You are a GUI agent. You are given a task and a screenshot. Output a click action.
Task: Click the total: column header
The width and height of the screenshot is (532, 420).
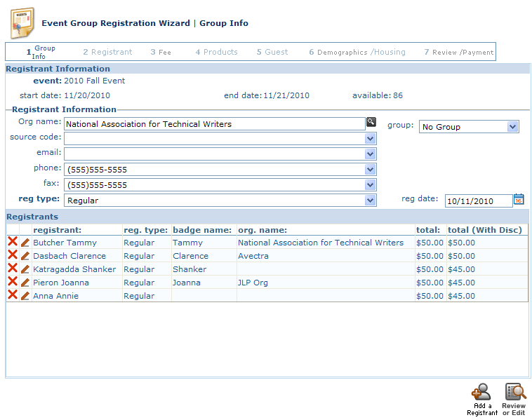[428, 230]
